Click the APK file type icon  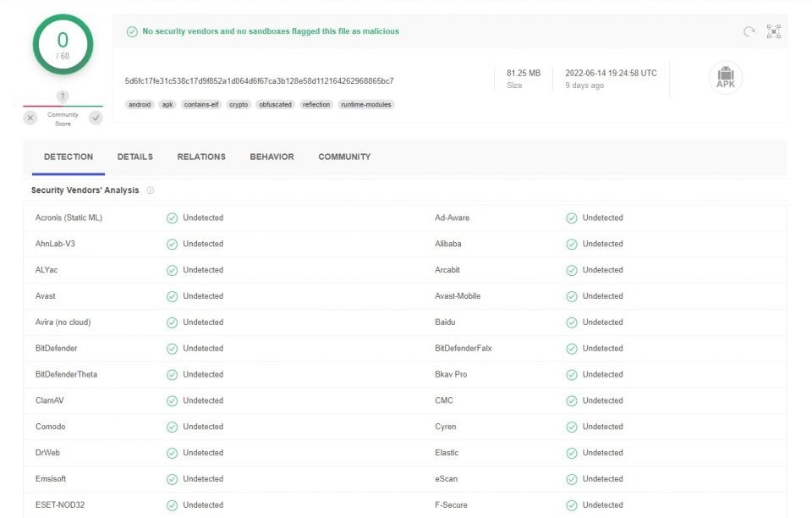click(x=726, y=78)
